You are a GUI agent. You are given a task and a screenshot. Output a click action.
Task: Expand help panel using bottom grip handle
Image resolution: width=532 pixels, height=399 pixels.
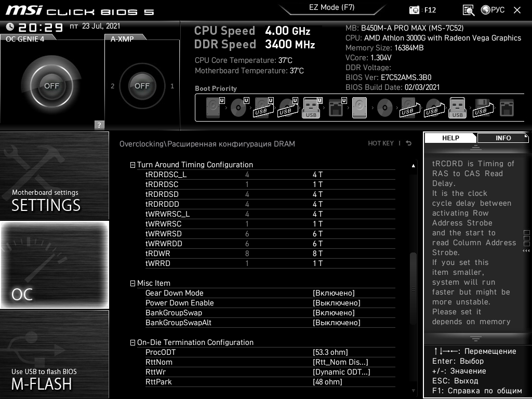[x=476, y=339]
